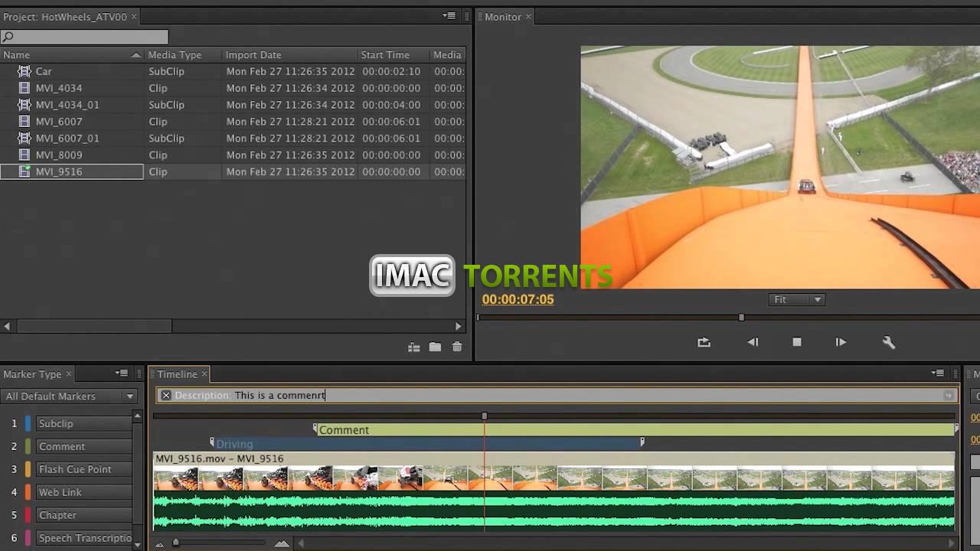Screen dimensions: 980x551
Task: Click the MVI_9516 clip icon
Action: pos(24,171)
